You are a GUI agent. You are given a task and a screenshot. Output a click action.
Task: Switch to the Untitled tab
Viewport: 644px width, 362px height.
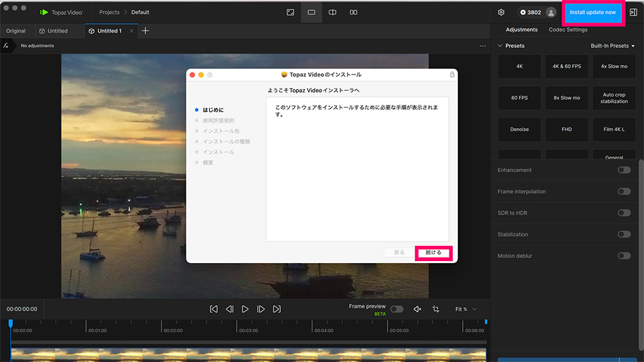pos(54,31)
